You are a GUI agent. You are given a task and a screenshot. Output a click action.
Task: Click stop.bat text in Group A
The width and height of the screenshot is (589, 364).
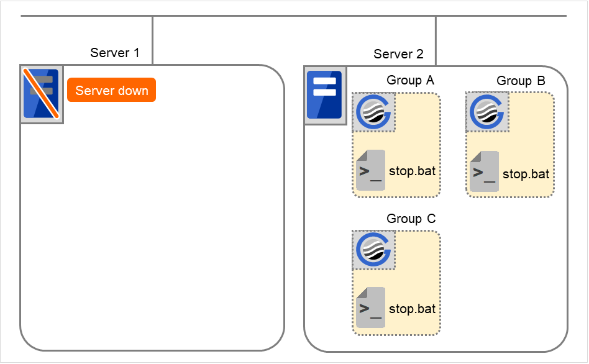[x=412, y=170]
